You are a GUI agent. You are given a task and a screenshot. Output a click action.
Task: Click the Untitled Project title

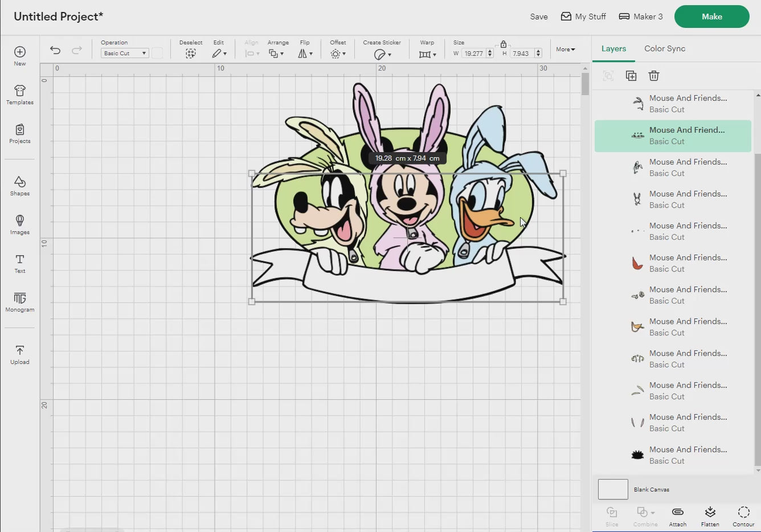click(x=58, y=17)
